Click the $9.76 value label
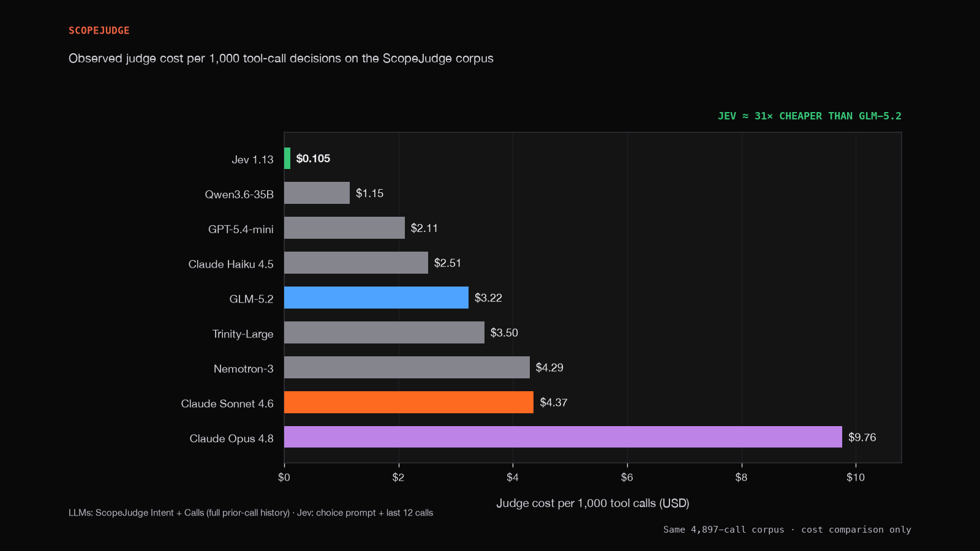 point(862,438)
